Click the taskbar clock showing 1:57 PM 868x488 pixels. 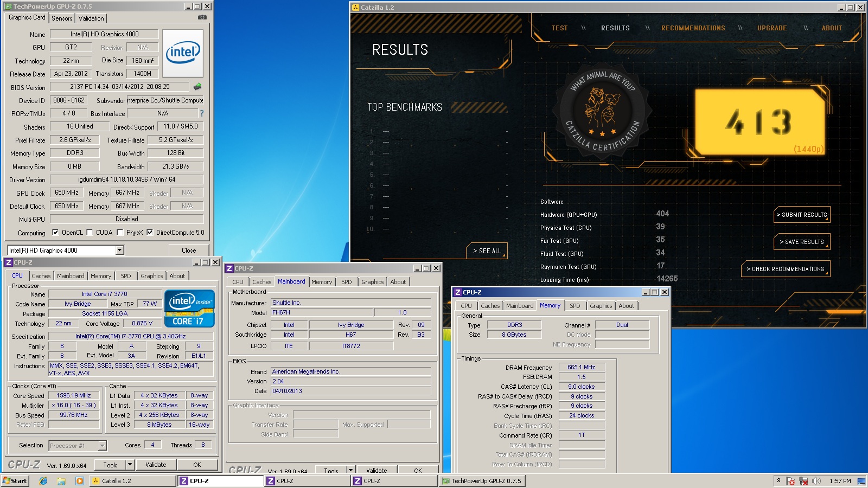(x=840, y=481)
